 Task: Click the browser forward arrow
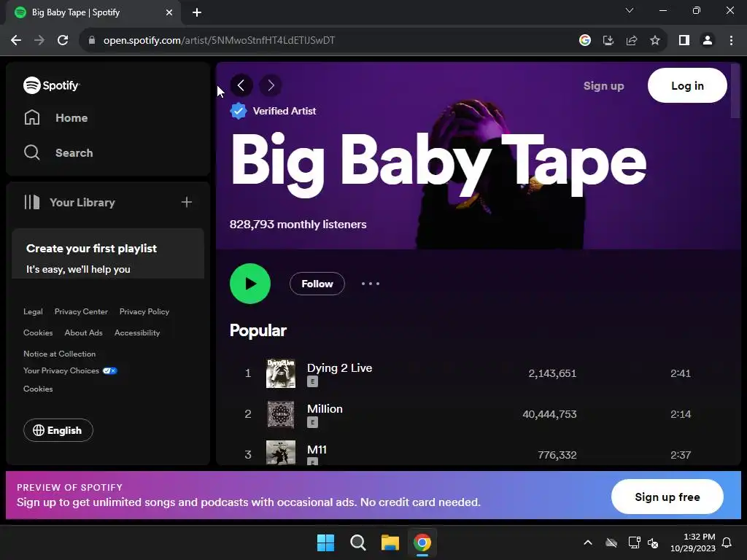pos(39,41)
